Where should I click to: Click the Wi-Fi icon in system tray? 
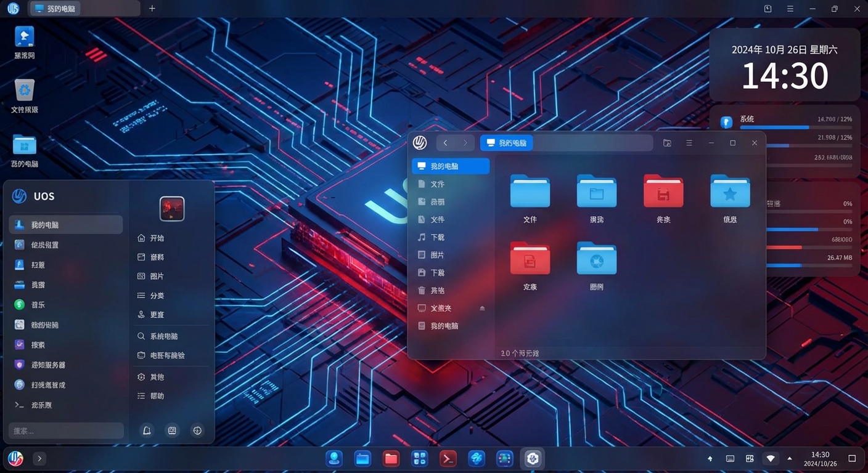pos(770,458)
